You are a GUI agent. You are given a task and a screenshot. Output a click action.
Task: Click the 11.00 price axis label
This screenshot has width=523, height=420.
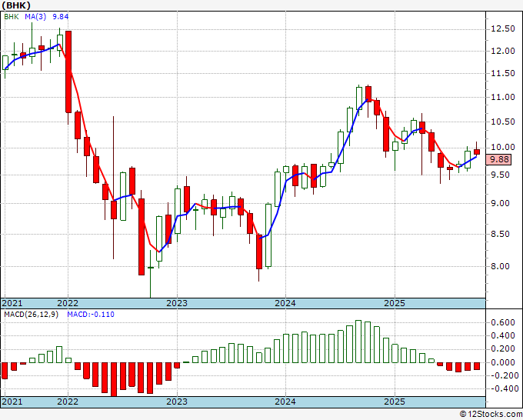503,98
